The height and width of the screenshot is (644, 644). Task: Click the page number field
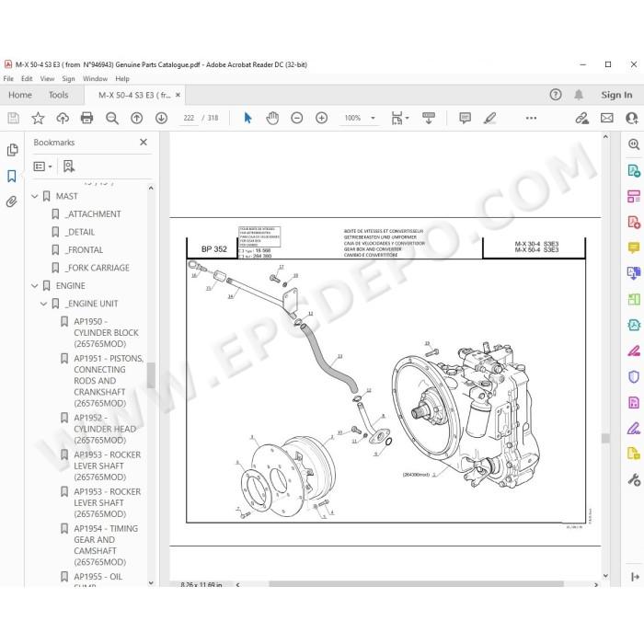(189, 119)
